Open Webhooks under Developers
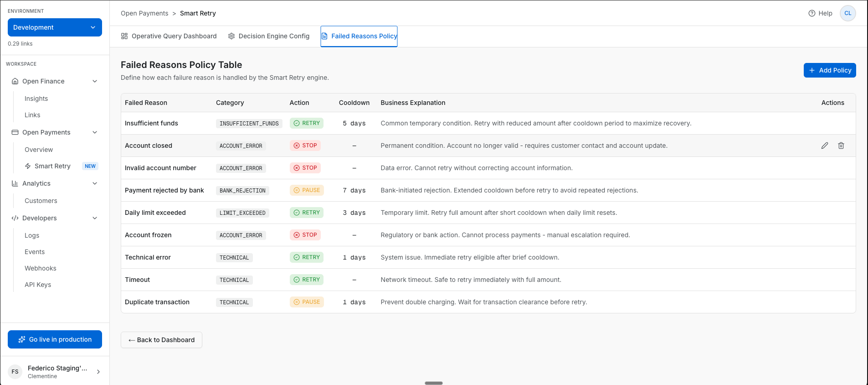Screen dimensions: 868x385 click(x=41, y=268)
